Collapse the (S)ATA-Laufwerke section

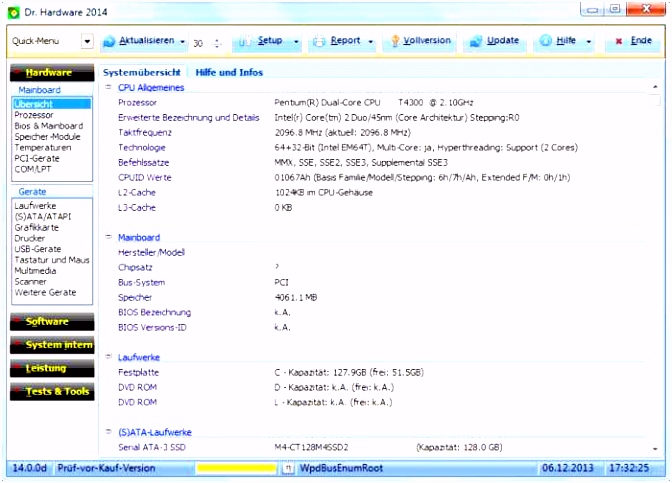(x=108, y=432)
